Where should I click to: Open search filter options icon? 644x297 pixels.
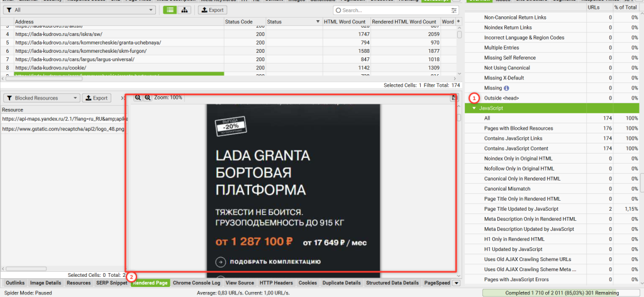tap(454, 10)
